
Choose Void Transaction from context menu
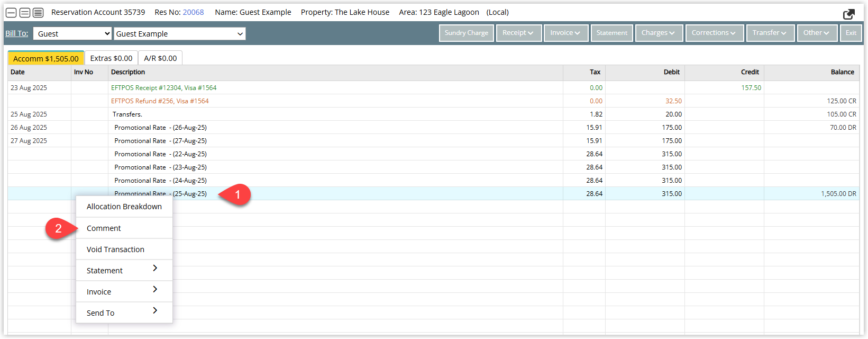click(x=124, y=249)
